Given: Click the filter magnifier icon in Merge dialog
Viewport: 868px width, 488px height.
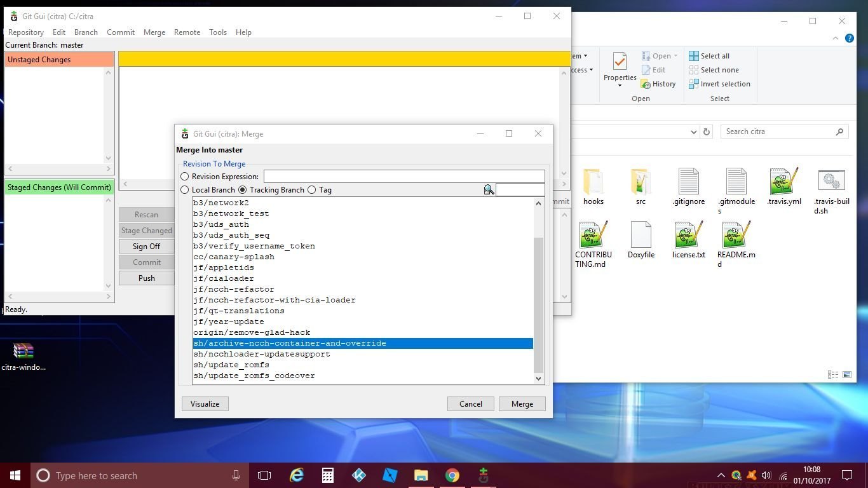Looking at the screenshot, I should click(489, 189).
